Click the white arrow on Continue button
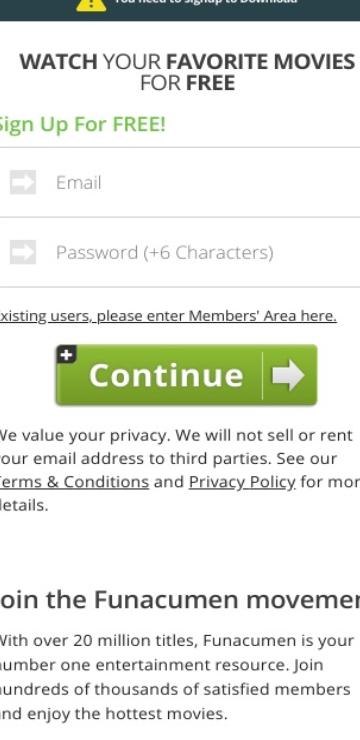 pyautogui.click(x=288, y=375)
